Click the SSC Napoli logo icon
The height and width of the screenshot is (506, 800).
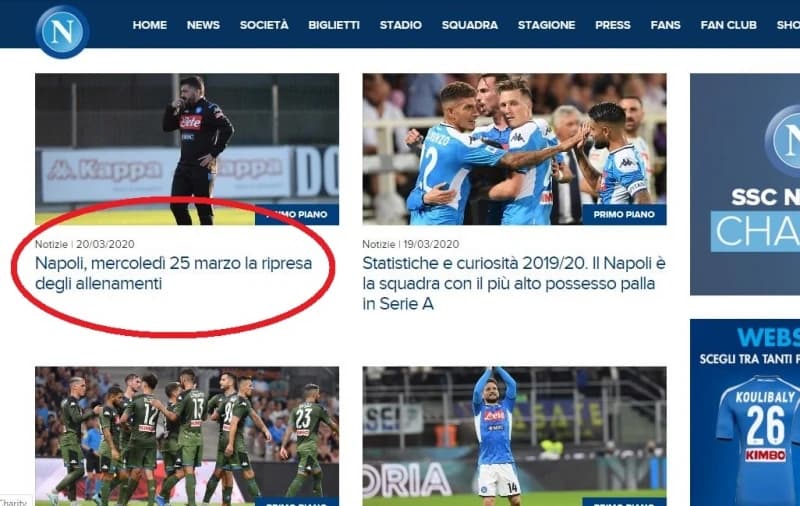[62, 32]
